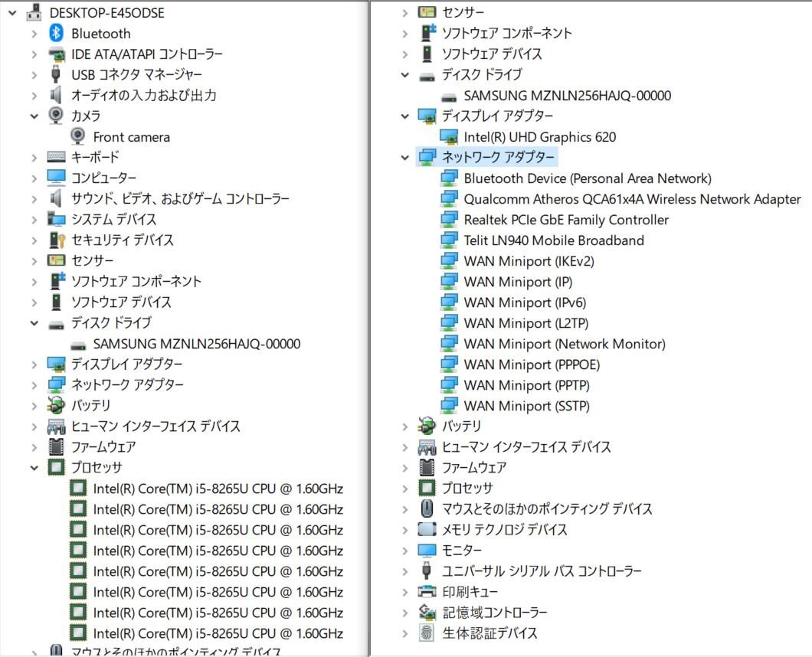Click the キーボード keyboard icon
This screenshot has width=812, height=657.
[56, 157]
